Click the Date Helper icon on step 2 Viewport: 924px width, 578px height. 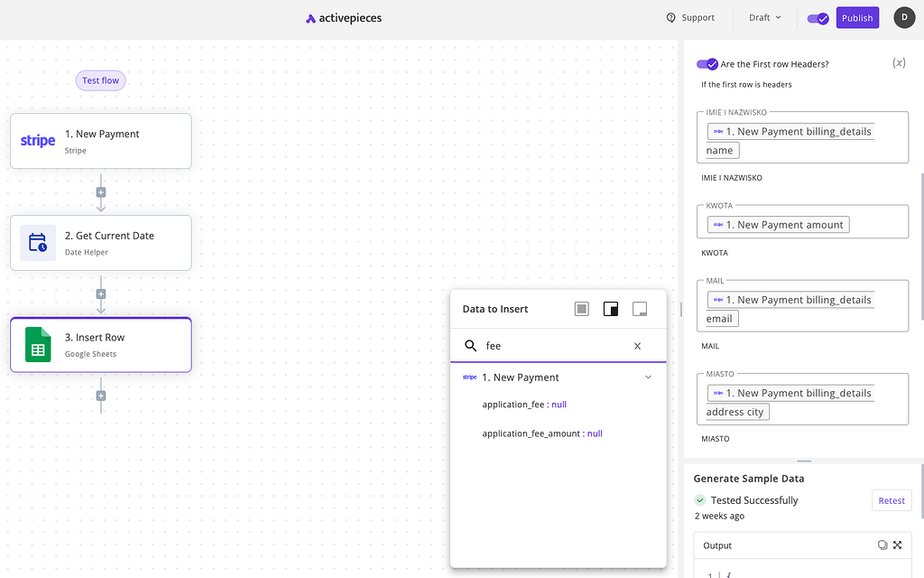[37, 242]
